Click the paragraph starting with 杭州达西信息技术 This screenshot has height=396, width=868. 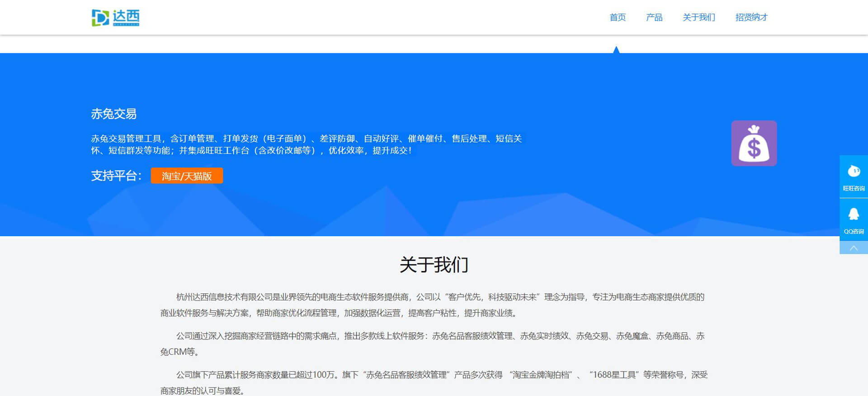(434, 305)
